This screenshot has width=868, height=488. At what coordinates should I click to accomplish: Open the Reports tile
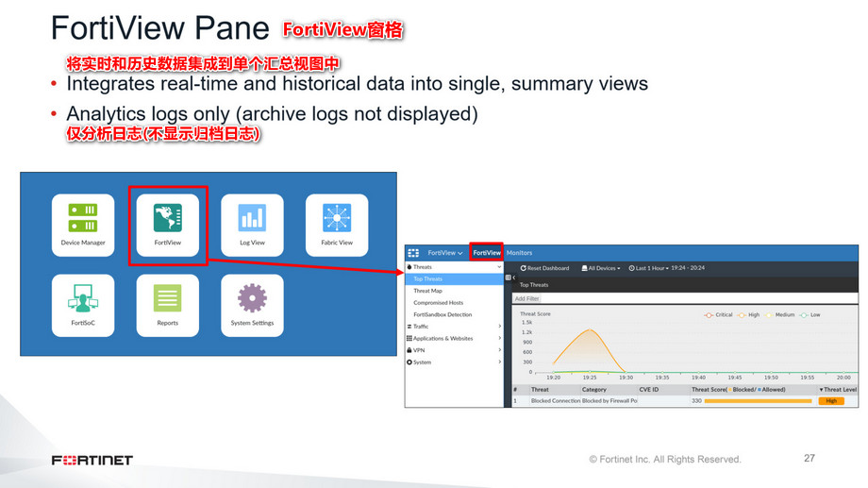pyautogui.click(x=168, y=305)
